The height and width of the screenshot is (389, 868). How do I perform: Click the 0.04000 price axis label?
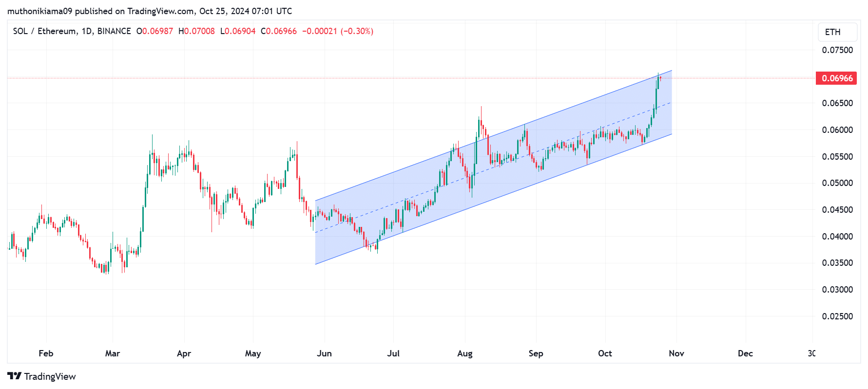click(837, 237)
